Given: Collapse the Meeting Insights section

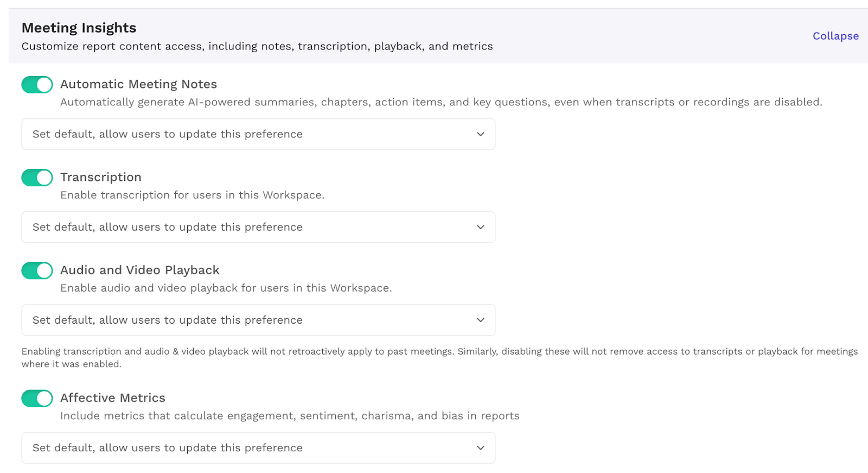Looking at the screenshot, I should tap(835, 36).
